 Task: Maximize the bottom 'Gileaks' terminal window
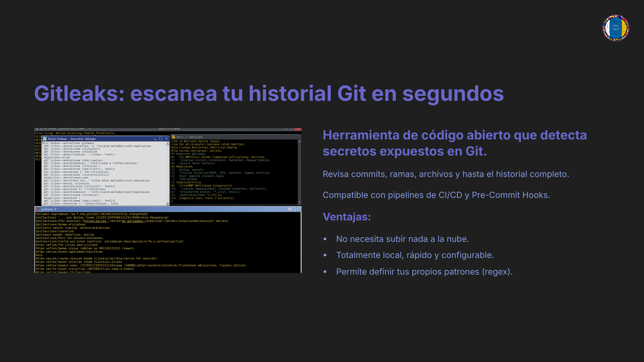click(294, 209)
